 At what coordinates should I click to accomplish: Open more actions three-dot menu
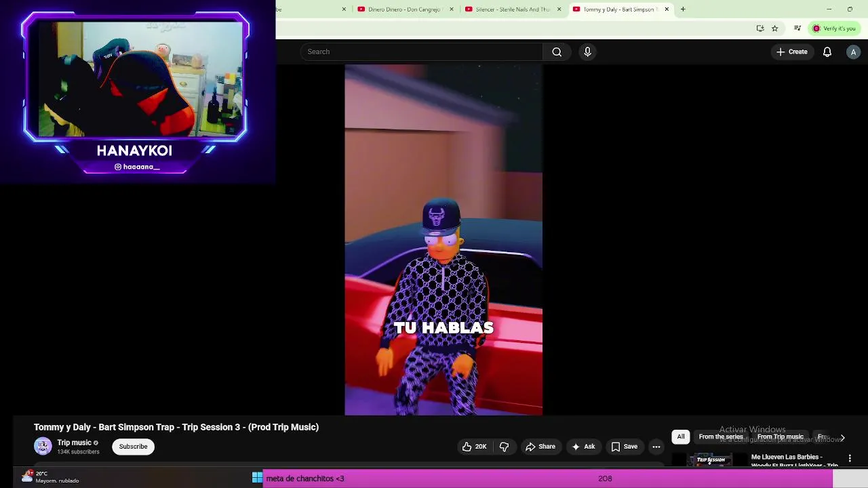(x=656, y=447)
